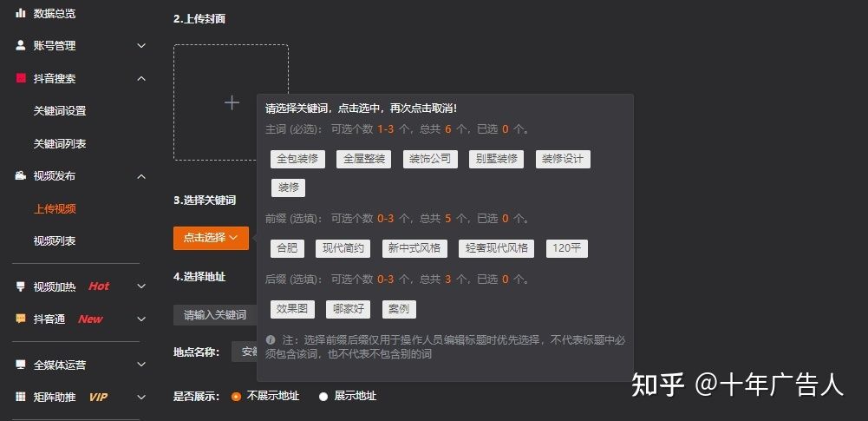Viewport: 868px width, 421px height.
Task: Click the 视频发布 camera icon
Action: point(21,175)
